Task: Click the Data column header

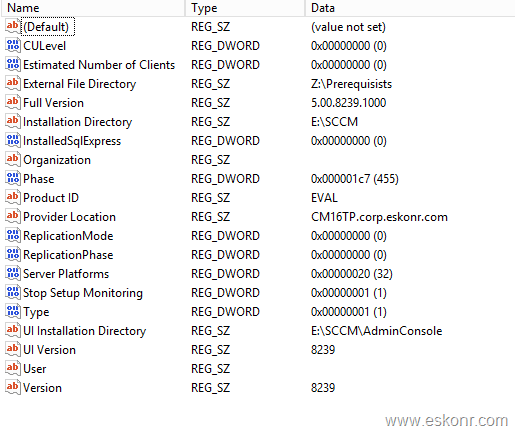Action: click(410, 8)
